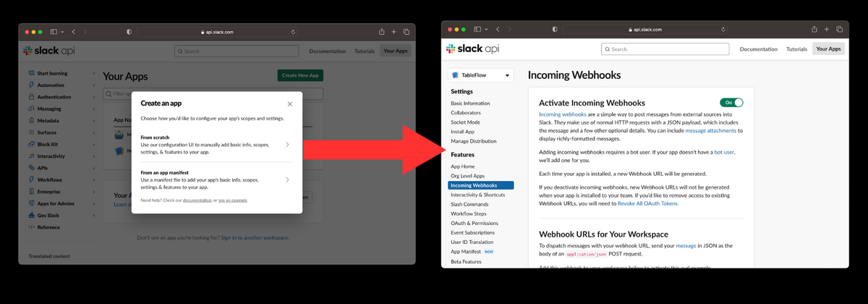
Task: Open Install App settings
Action: point(463,132)
